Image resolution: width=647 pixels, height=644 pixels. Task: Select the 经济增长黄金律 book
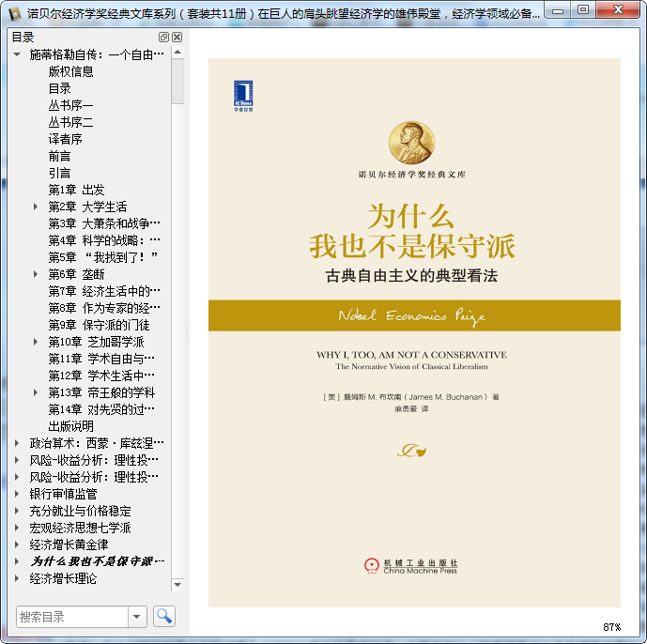pyautogui.click(x=69, y=545)
